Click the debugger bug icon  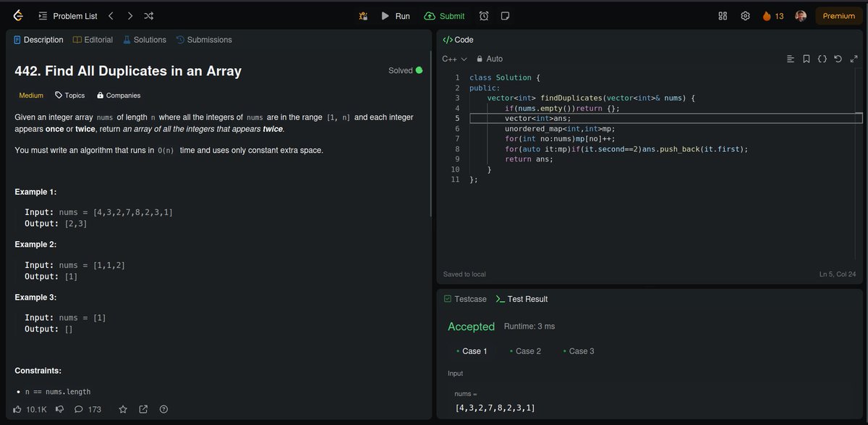[x=363, y=16]
